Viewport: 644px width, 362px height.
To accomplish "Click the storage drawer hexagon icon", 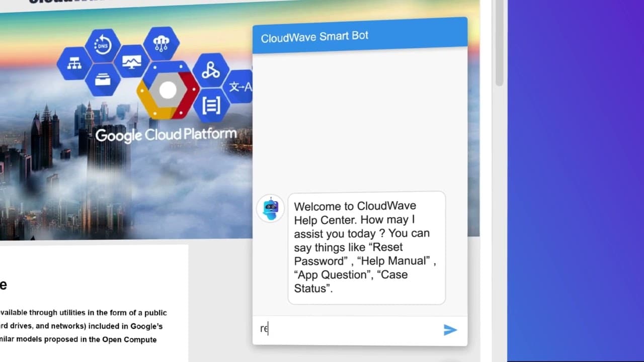I will point(103,79).
